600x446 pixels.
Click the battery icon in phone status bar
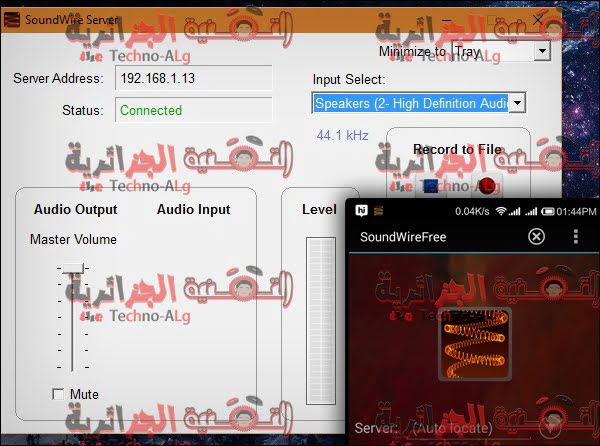547,211
